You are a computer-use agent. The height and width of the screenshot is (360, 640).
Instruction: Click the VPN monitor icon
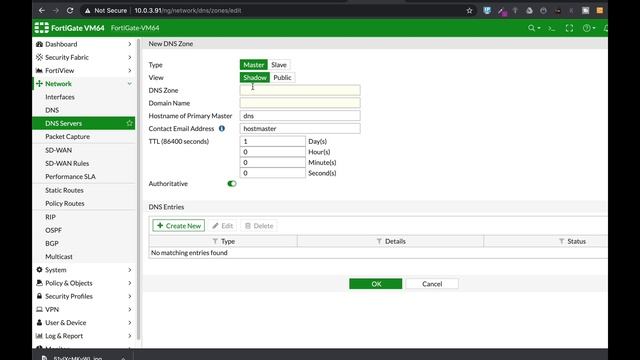tap(39, 309)
